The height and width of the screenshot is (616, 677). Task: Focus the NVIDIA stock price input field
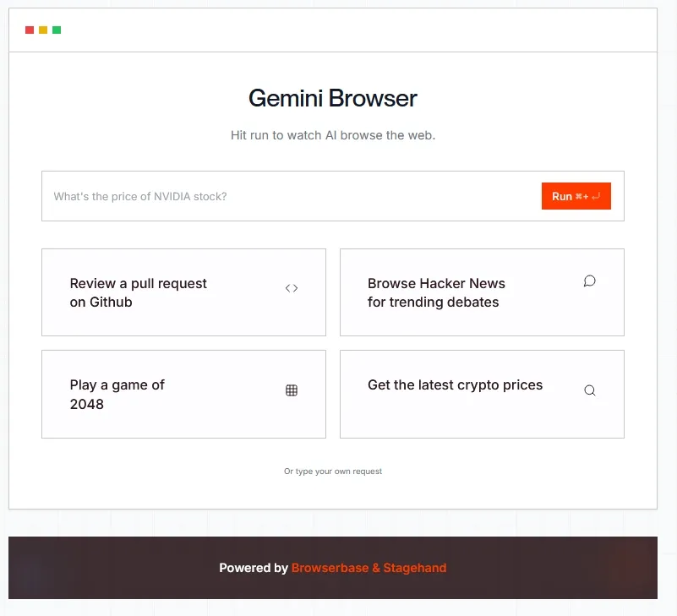pyautogui.click(x=287, y=196)
